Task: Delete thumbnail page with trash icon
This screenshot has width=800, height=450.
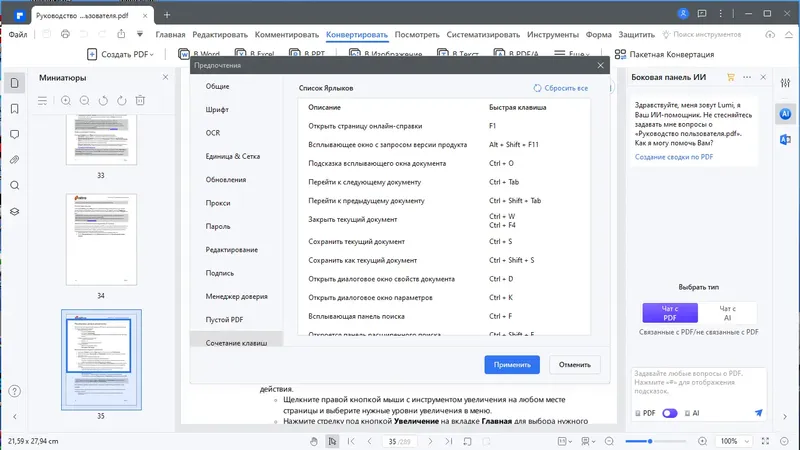Action: pyautogui.click(x=140, y=101)
